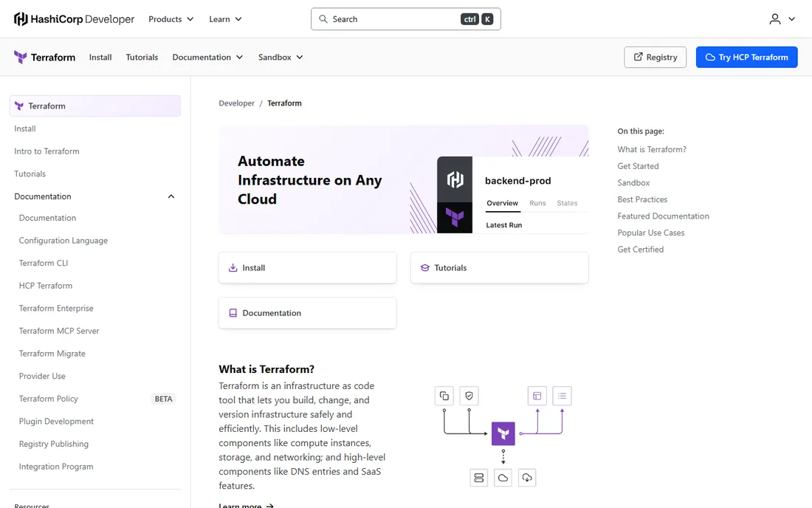Click the purple Terraform icon in the sidebar
The image size is (812, 508).
click(19, 106)
